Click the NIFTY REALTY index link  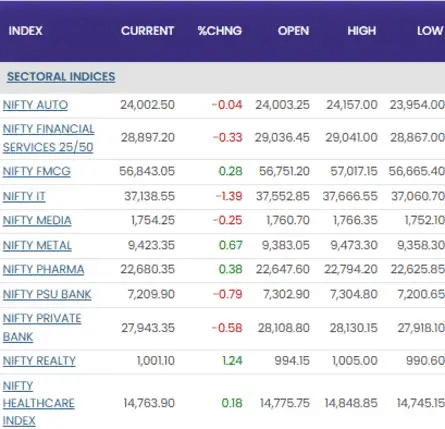(x=39, y=361)
